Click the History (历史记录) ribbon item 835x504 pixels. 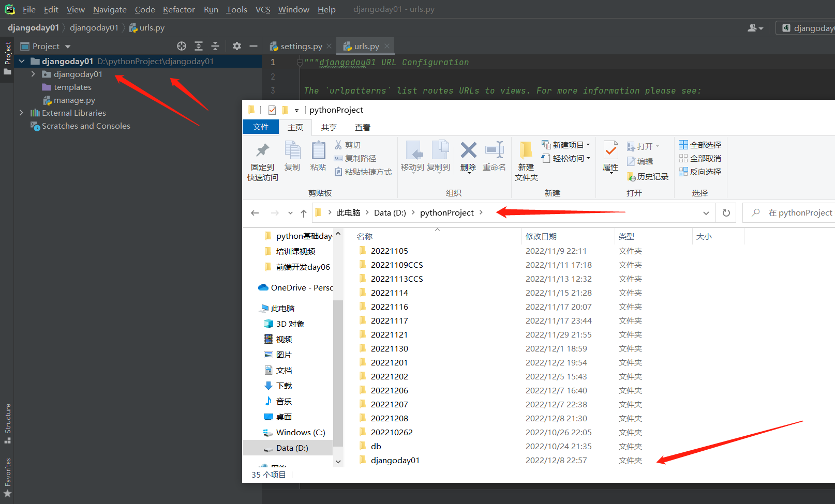click(647, 176)
